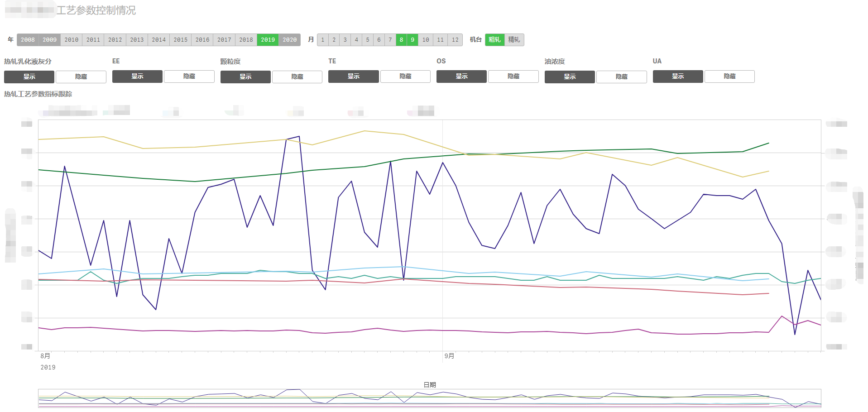
Task: Choose month 12 in the month filter
Action: pyautogui.click(x=455, y=40)
